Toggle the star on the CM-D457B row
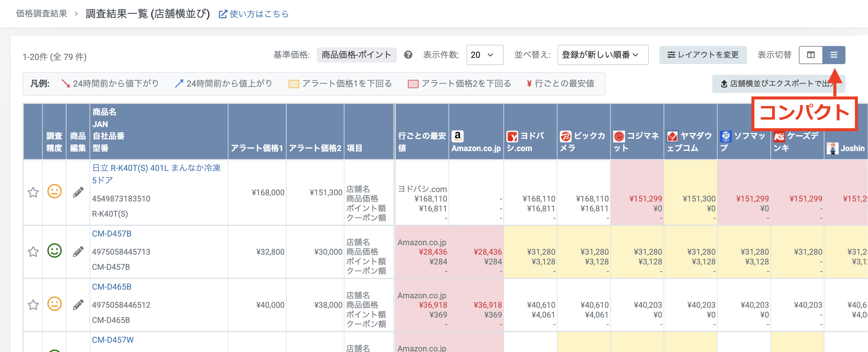This screenshot has height=352, width=868. [x=33, y=251]
